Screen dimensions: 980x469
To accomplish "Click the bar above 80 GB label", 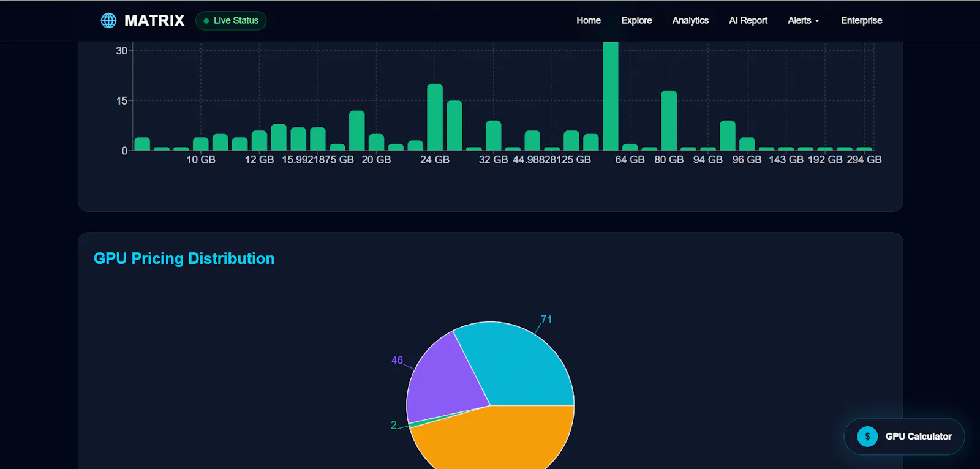I will click(x=669, y=121).
